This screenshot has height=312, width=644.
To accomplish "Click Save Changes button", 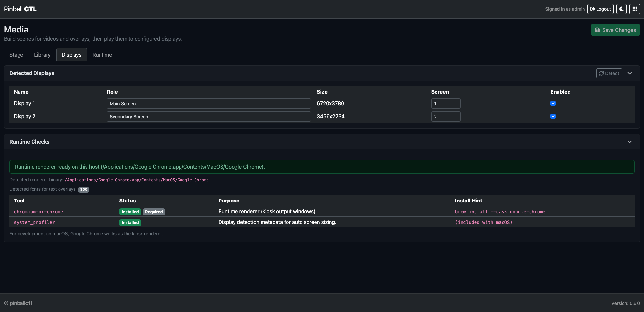I will [615, 30].
